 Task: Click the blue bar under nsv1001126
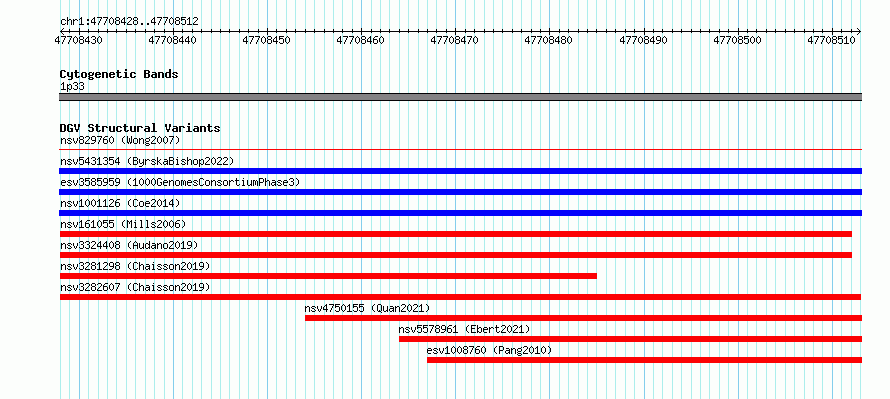(461, 213)
